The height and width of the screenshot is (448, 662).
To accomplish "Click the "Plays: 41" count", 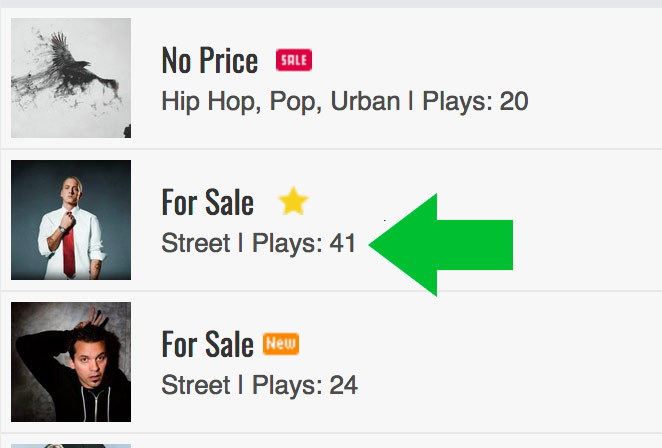I will coord(304,243).
